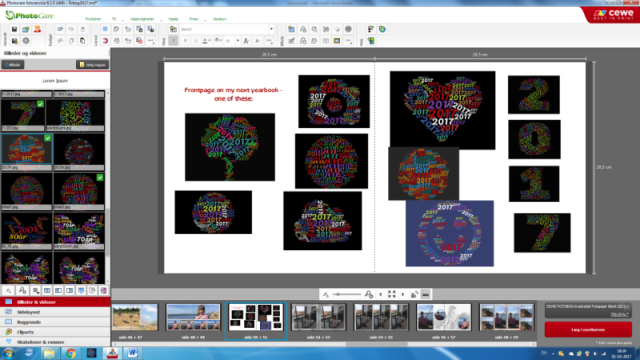Open the font size dropdown arrow
The image size is (640, 360).
tap(238, 41)
